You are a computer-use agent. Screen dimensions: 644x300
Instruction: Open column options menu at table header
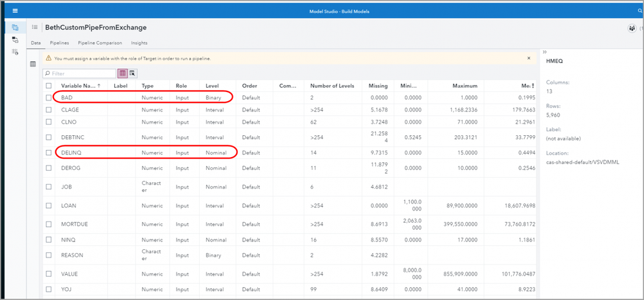[532, 86]
